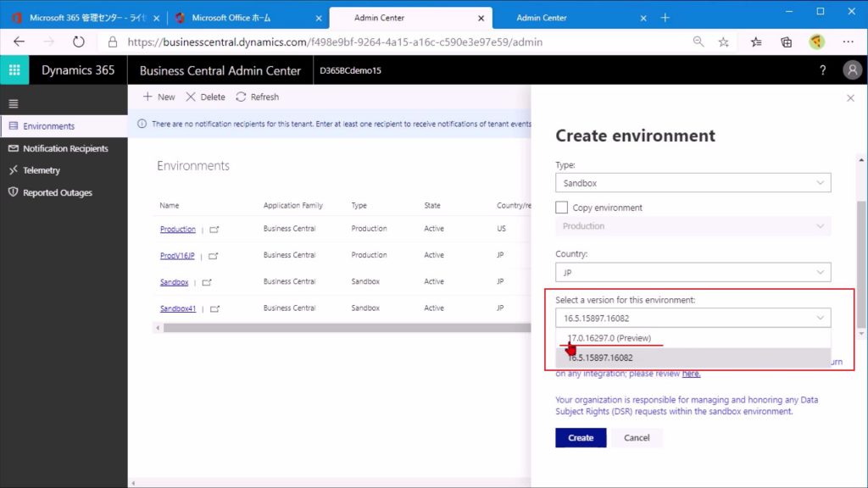The image size is (868, 488).
Task: Expand the disabled Production source dropdown
Action: click(x=693, y=226)
